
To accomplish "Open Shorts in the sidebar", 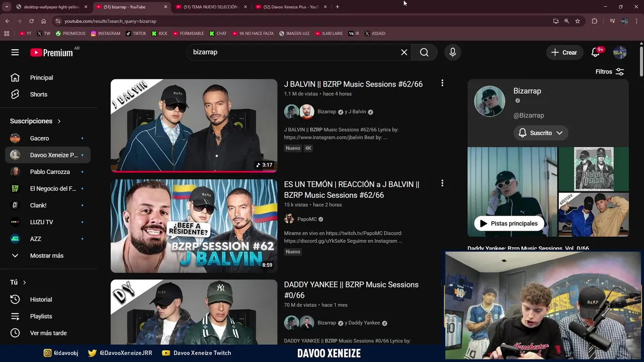I will 48,95.
